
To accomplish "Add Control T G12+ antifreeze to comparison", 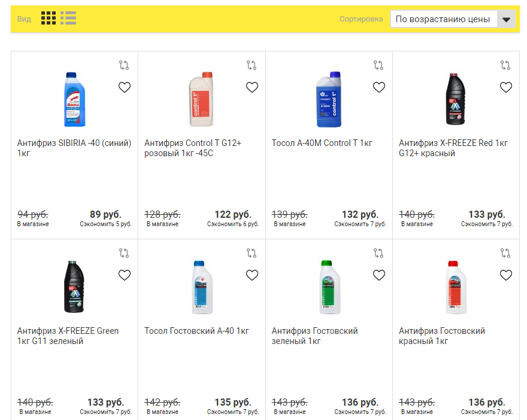I will [252, 65].
